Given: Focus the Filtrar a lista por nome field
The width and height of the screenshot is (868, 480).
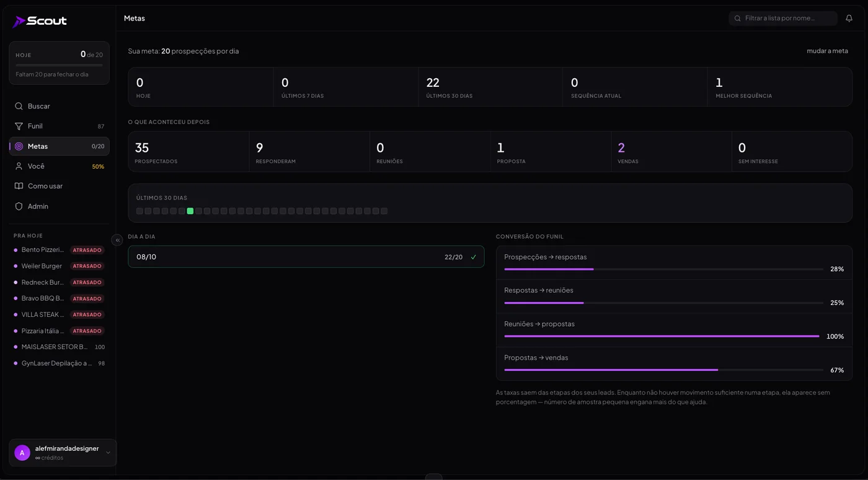Looking at the screenshot, I should 783,19.
